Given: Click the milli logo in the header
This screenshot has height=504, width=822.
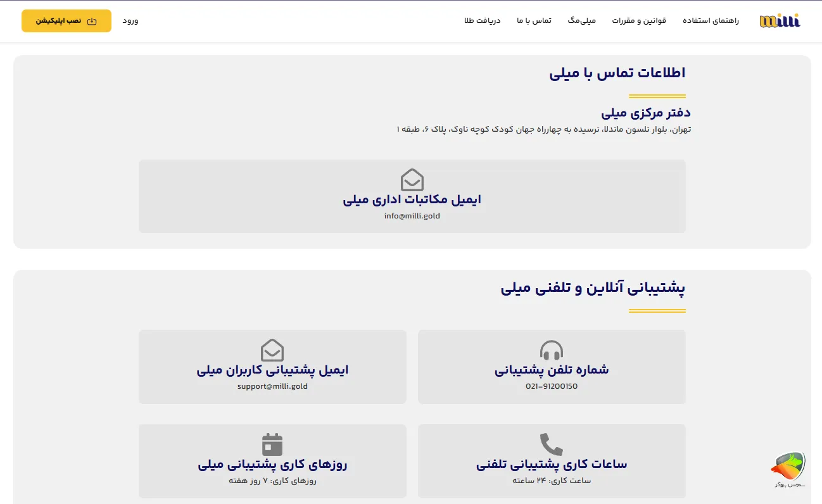Looking at the screenshot, I should pos(780,20).
